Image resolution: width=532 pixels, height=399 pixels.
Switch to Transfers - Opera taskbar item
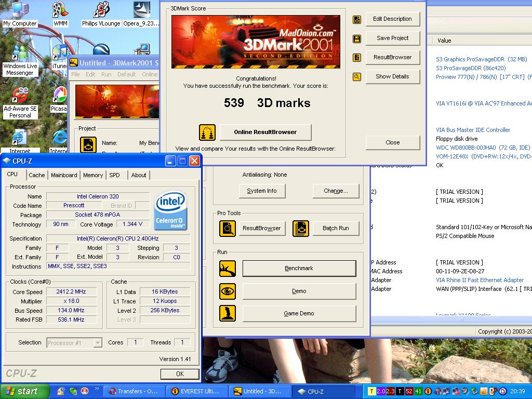(x=134, y=391)
